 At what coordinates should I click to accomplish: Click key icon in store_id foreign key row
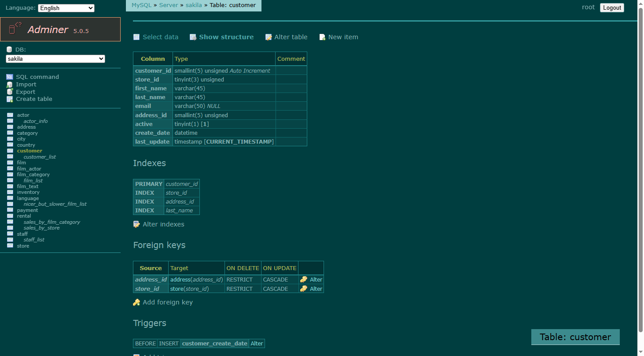(x=304, y=289)
